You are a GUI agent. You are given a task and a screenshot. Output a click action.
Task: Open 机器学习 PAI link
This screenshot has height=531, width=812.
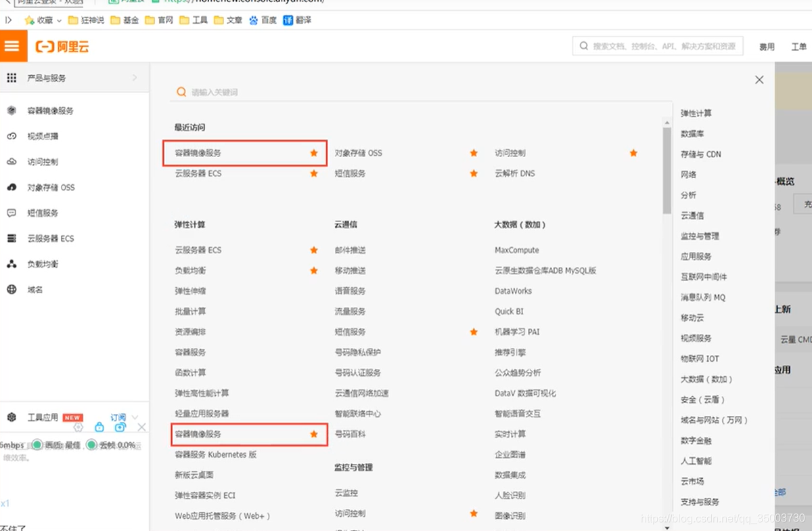click(x=518, y=332)
